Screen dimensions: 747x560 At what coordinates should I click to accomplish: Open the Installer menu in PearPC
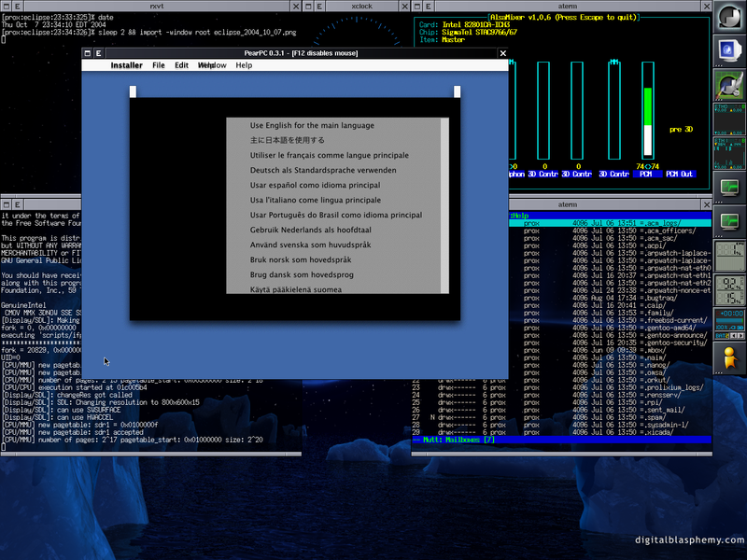pyautogui.click(x=126, y=65)
